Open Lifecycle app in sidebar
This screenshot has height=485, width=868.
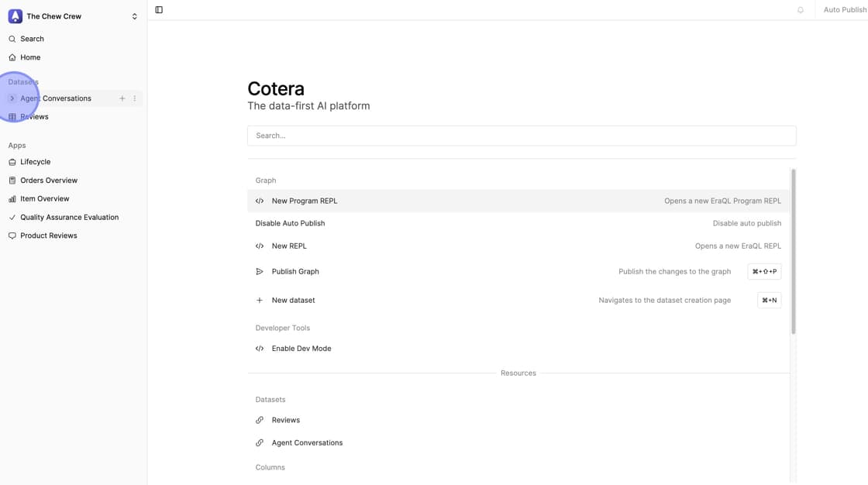pos(35,162)
